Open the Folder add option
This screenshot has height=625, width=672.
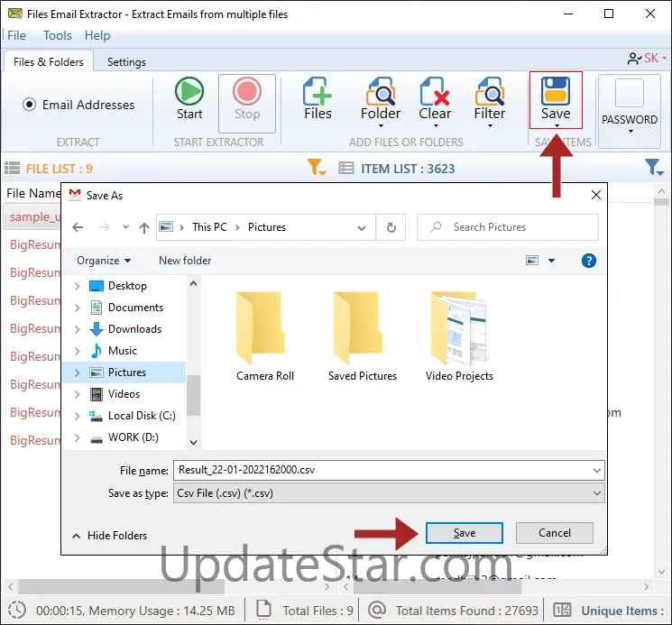380,103
